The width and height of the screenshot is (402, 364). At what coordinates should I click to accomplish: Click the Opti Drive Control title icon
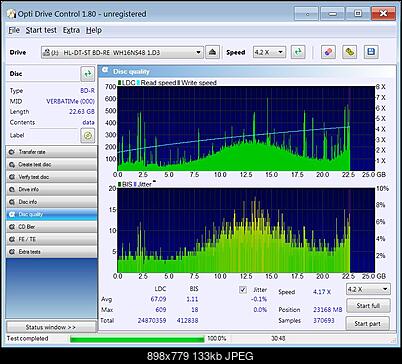[x=12, y=14]
